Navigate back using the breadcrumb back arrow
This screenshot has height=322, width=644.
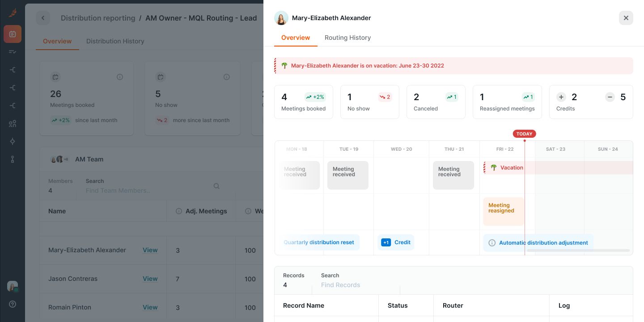(x=43, y=17)
